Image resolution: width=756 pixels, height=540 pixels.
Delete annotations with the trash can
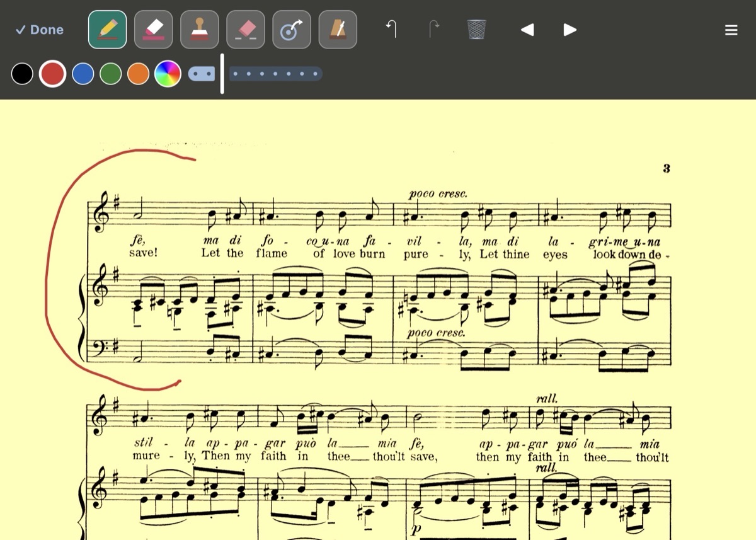point(477,29)
